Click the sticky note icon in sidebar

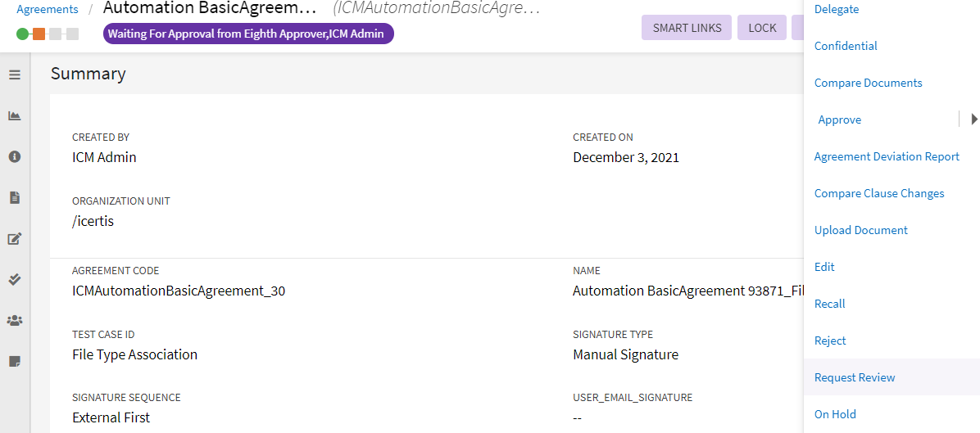coord(14,361)
